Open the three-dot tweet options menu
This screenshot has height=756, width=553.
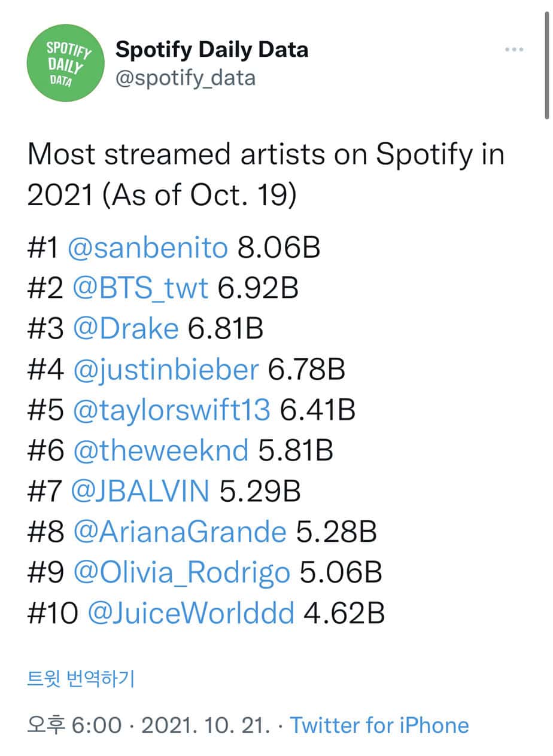[x=514, y=50]
